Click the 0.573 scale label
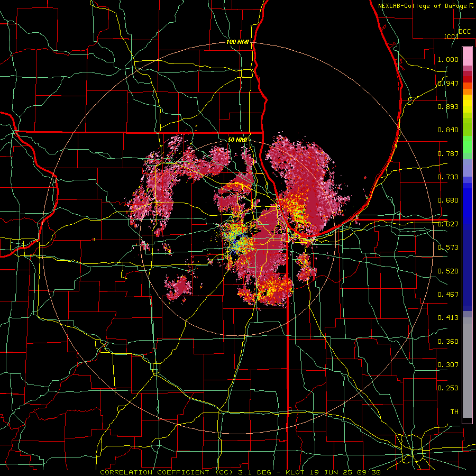 pos(448,248)
